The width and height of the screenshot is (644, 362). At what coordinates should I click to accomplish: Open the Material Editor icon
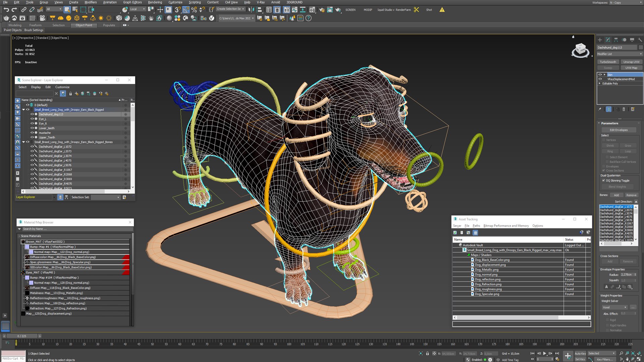coord(312,10)
